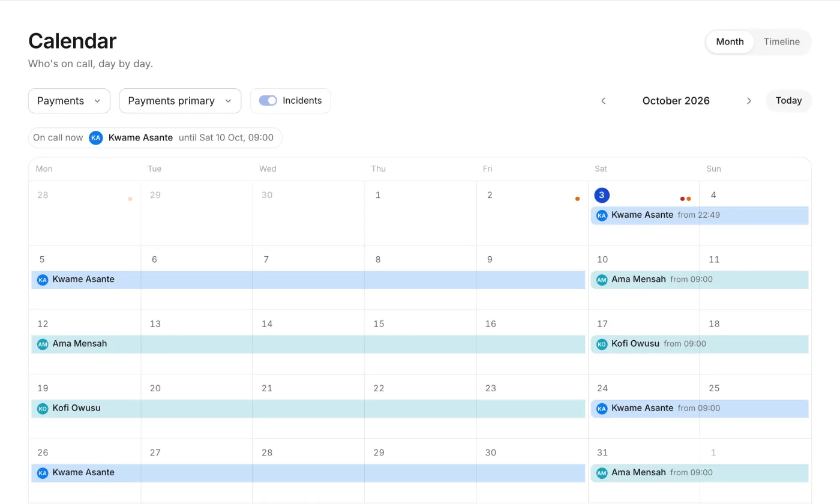This screenshot has height=504, width=840.
Task: Click the incident dot on September 28
Action: pos(130,199)
